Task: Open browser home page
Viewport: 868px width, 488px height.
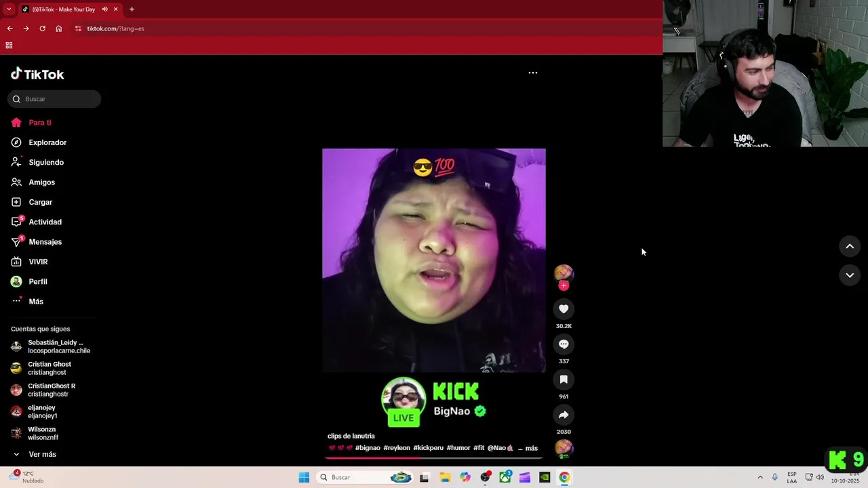Action: [x=58, y=28]
